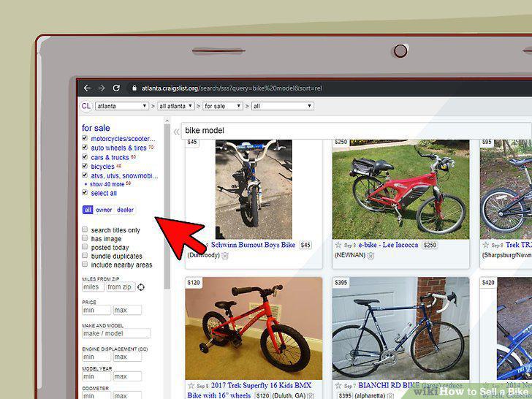Open the blue Bianchi road bike photo
Image resolution: width=532 pixels, height=399 pixels.
[x=400, y=329]
